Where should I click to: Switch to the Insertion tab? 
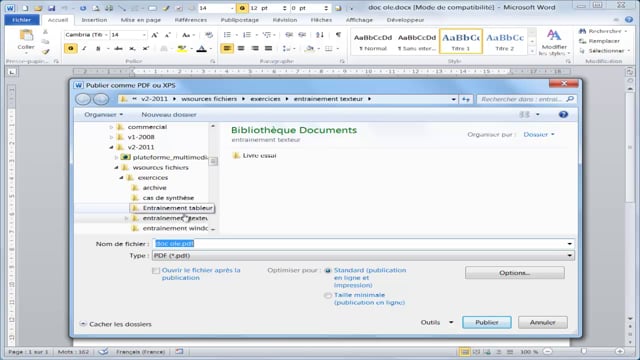pos(94,20)
